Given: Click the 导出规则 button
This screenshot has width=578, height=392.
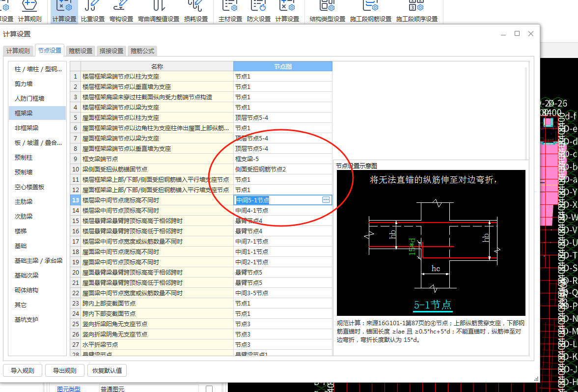Looking at the screenshot, I should point(65,370).
